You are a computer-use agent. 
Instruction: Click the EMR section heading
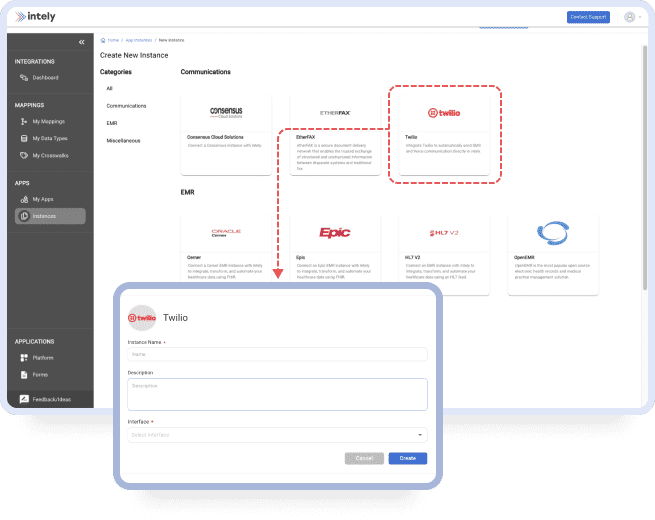click(188, 193)
